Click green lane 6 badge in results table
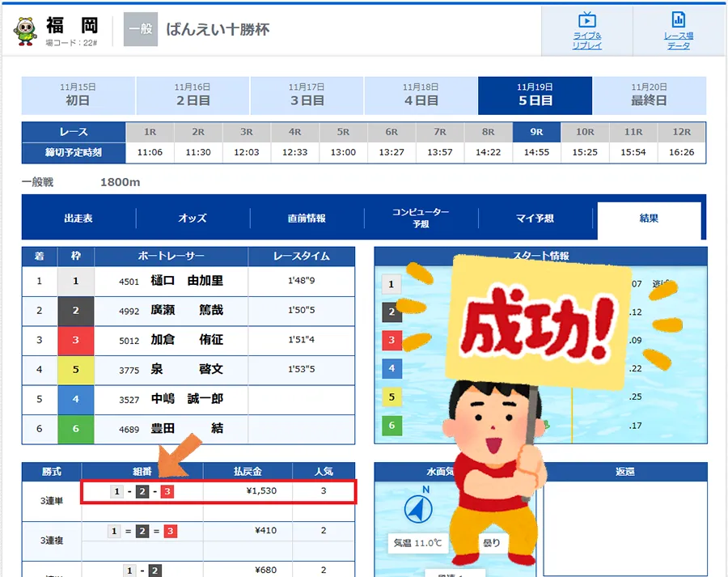This screenshot has width=728, height=577. pyautogui.click(x=76, y=428)
